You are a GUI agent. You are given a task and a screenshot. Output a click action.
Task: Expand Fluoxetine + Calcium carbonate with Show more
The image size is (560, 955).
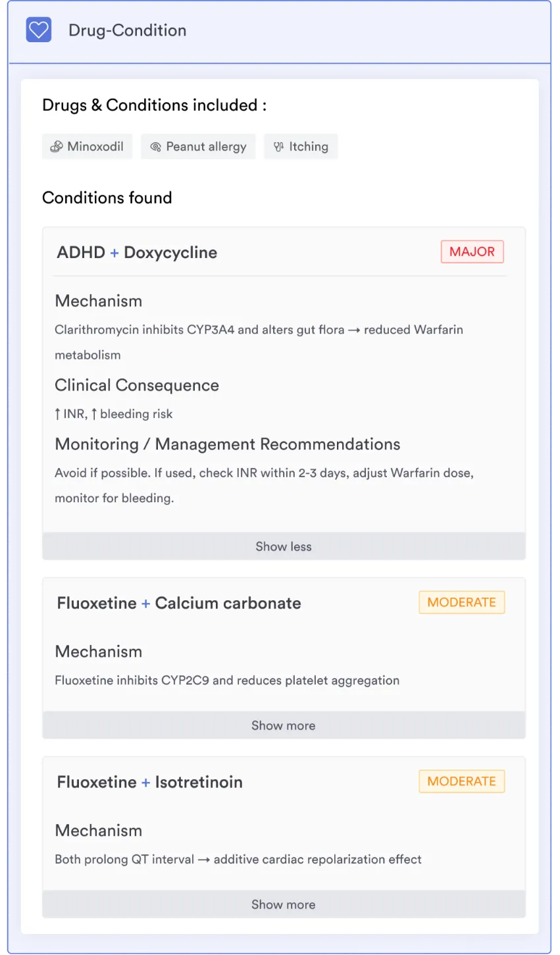(284, 725)
